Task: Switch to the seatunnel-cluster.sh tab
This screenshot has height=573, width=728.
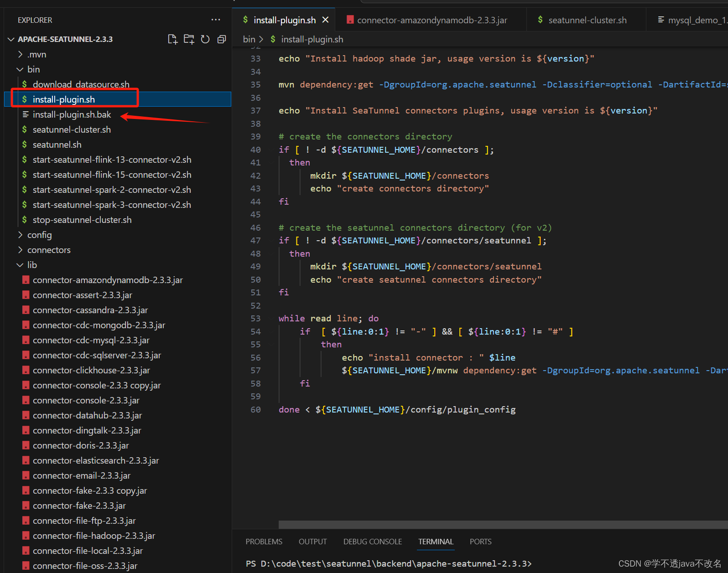Action: coord(587,20)
